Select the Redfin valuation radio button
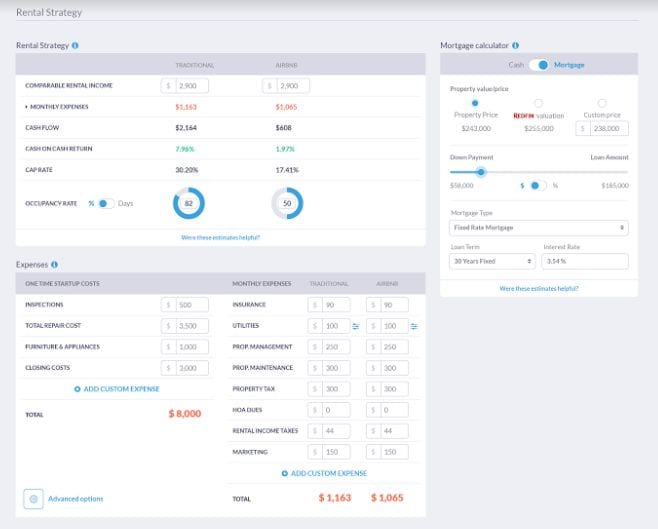 tap(538, 103)
